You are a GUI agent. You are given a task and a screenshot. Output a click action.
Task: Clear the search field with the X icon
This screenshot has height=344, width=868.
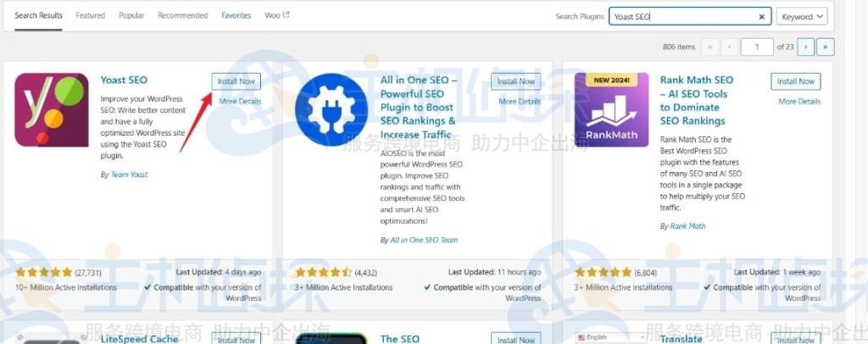pos(762,17)
